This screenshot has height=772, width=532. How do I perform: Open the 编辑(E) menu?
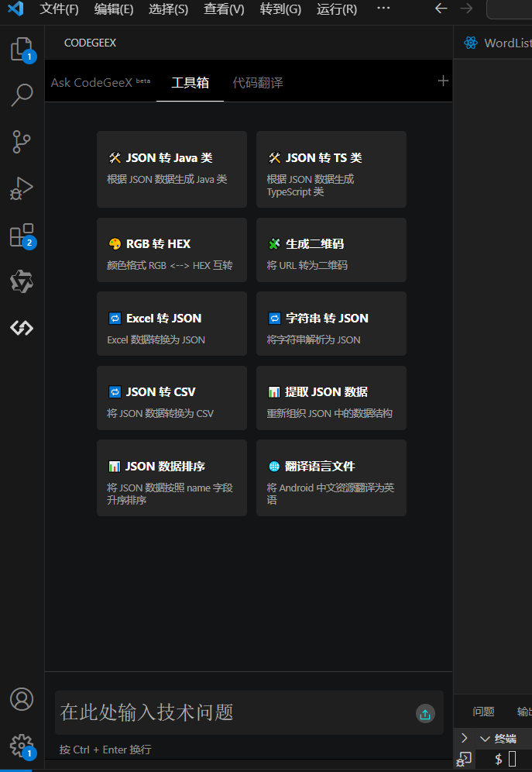pyautogui.click(x=114, y=9)
